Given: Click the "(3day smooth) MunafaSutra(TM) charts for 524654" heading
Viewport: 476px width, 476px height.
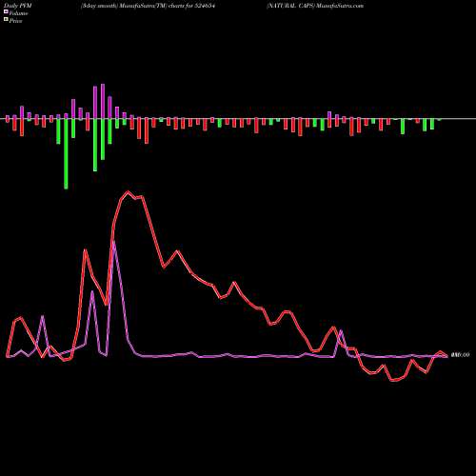Looking at the screenshot, I should click(148, 6).
